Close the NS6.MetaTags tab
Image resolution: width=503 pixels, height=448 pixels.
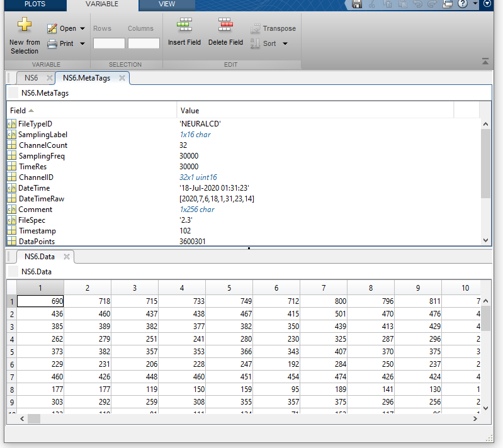(122, 78)
